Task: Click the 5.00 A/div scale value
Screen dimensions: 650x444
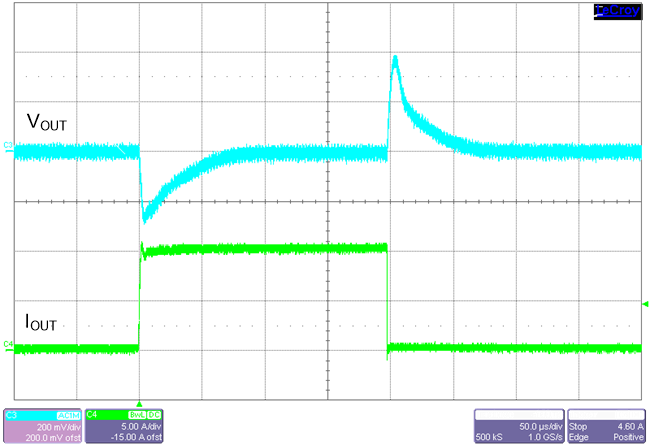Action: [x=141, y=427]
